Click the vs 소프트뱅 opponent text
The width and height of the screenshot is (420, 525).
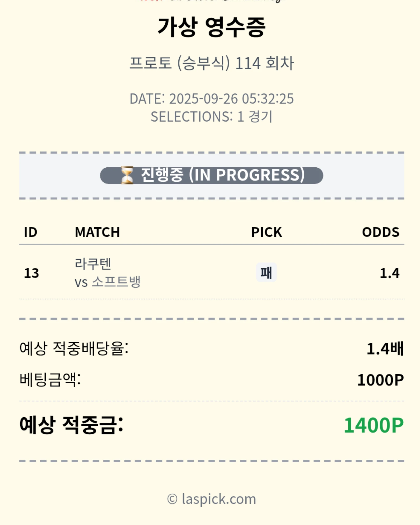pyautogui.click(x=107, y=282)
